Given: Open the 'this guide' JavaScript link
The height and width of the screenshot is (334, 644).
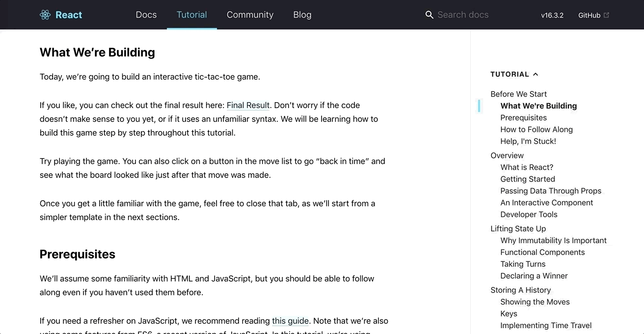Looking at the screenshot, I should point(290,321).
